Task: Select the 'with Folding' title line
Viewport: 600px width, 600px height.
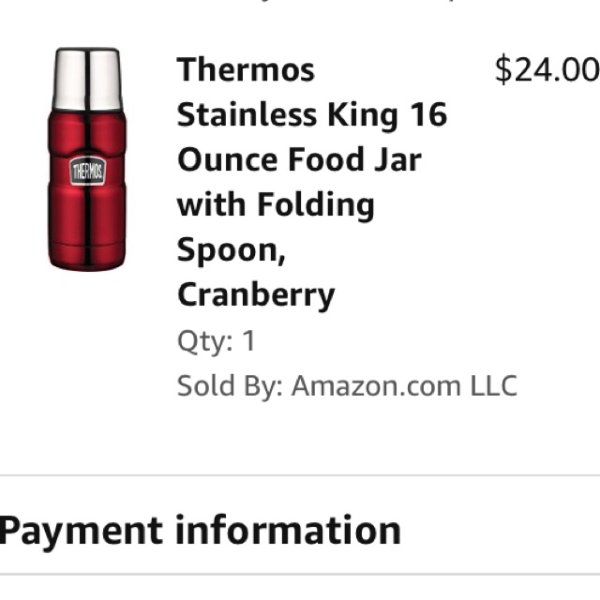Action: coord(276,205)
